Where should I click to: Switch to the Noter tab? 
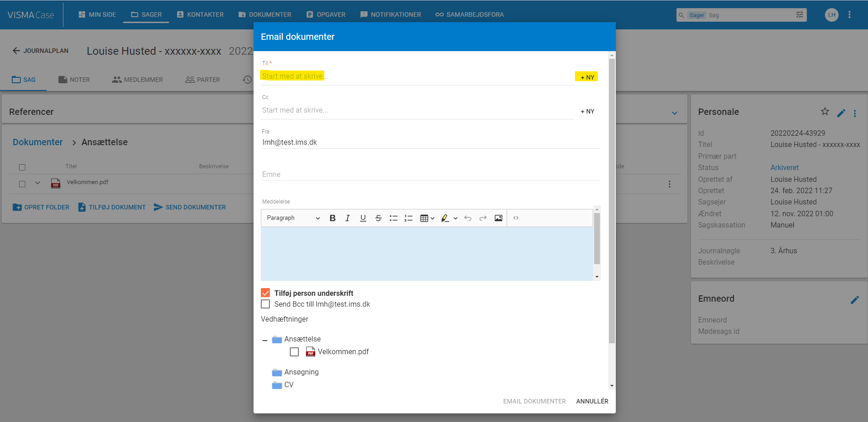[x=74, y=80]
